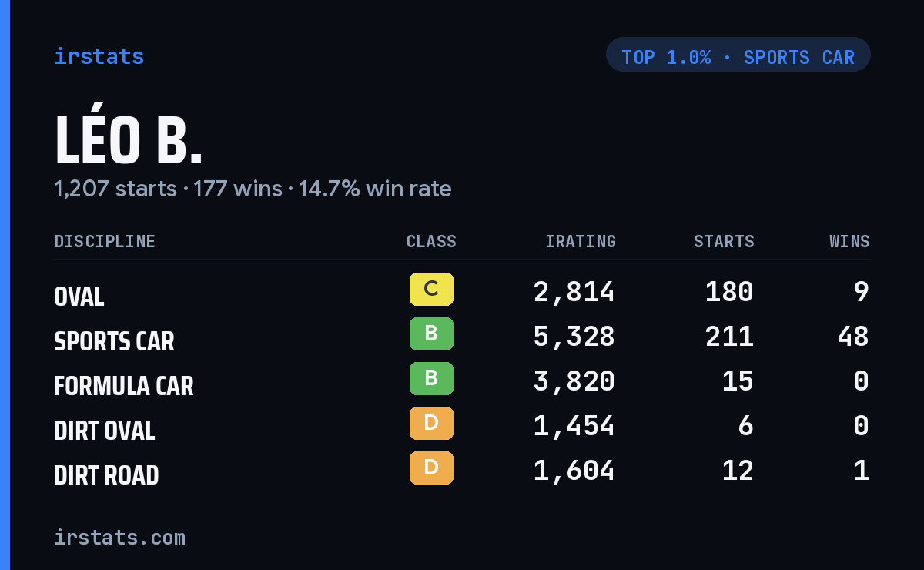Select the OVAL discipline row

[462, 292]
